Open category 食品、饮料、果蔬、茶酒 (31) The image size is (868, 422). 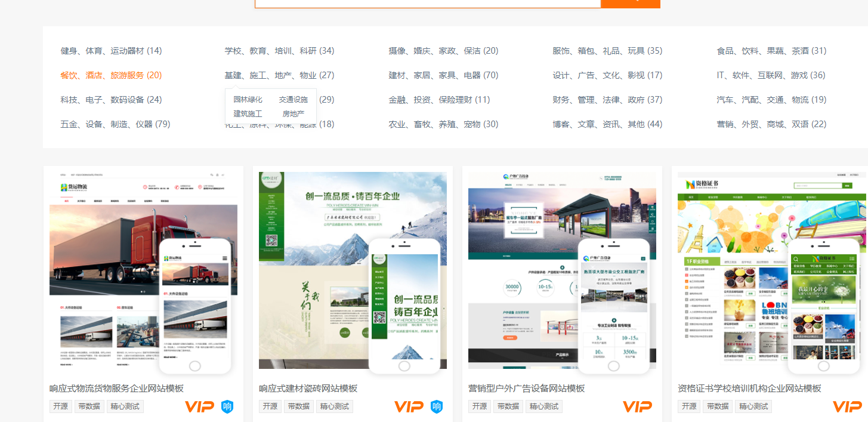[x=771, y=51]
